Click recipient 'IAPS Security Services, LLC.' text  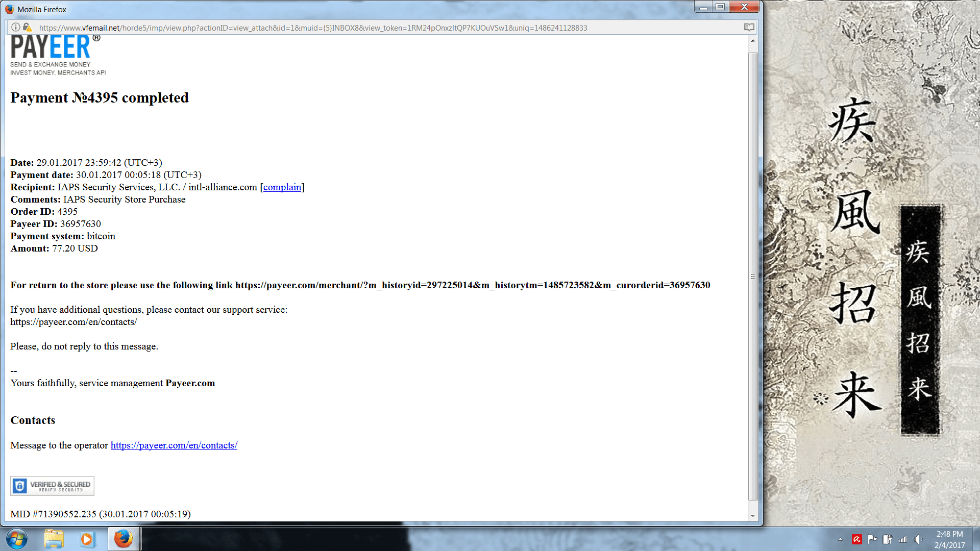[x=119, y=187]
